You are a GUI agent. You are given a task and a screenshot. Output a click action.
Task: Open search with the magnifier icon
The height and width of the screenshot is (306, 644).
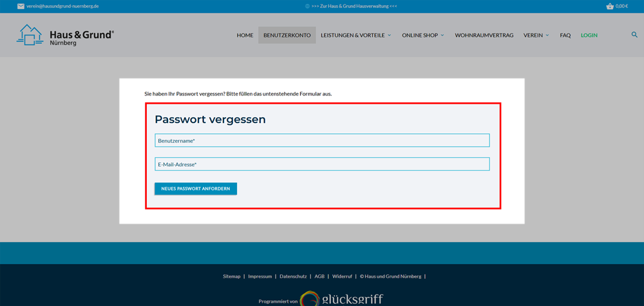pos(634,35)
